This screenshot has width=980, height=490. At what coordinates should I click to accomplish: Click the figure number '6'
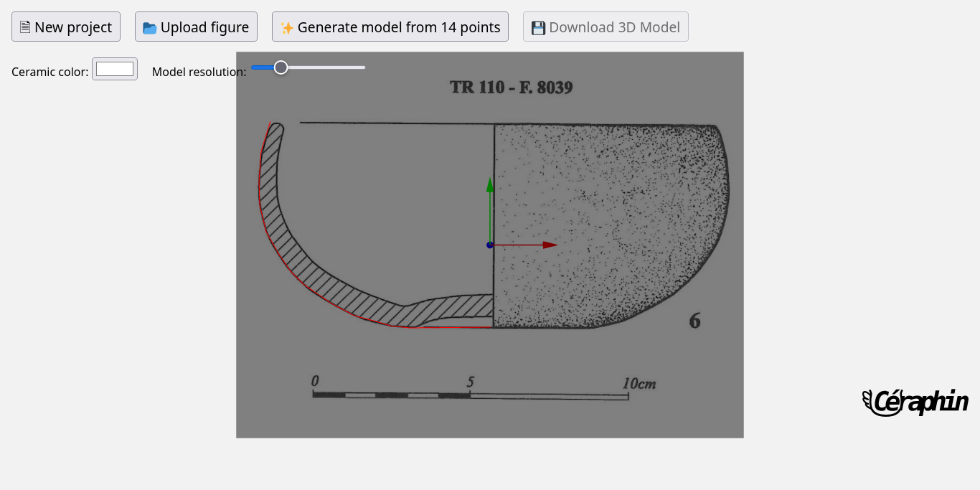pyautogui.click(x=694, y=321)
